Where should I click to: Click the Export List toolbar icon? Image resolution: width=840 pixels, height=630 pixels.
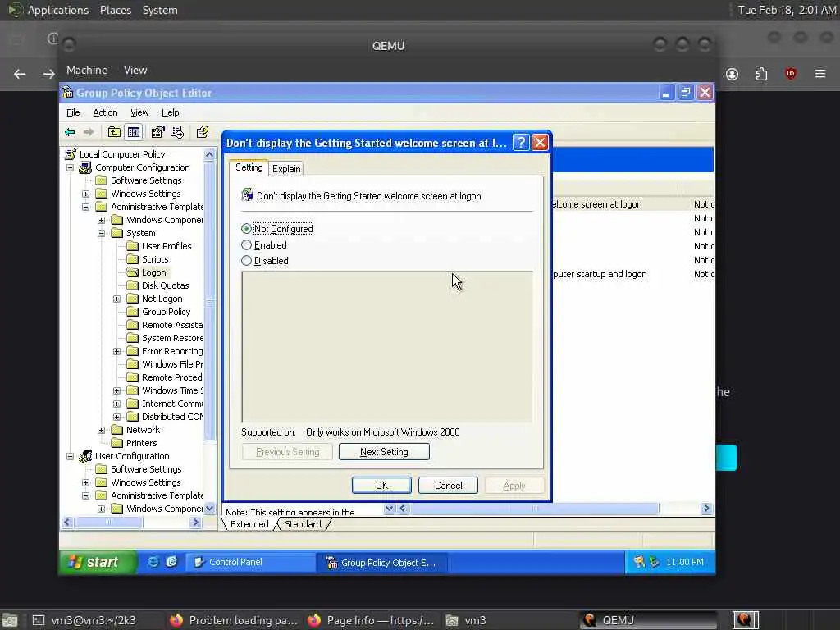(x=177, y=132)
